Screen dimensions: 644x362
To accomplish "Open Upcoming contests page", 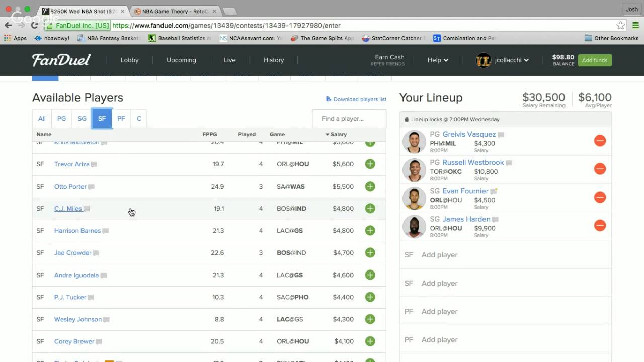I will tap(181, 60).
